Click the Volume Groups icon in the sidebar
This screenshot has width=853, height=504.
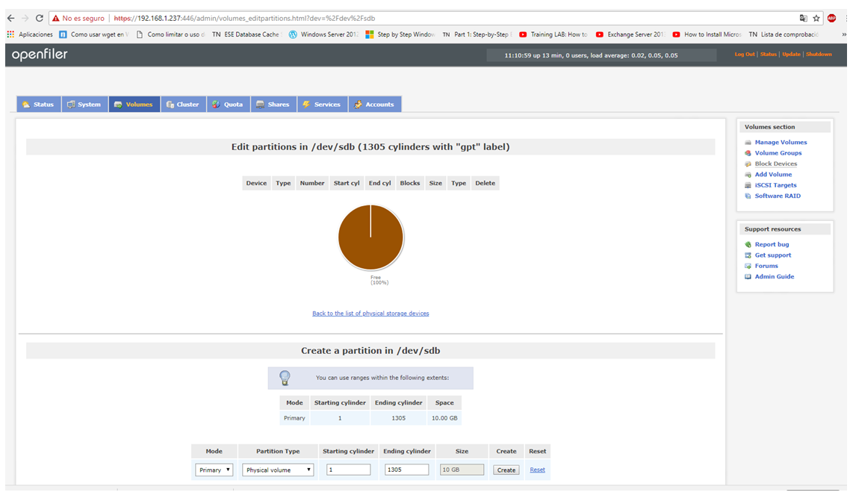click(x=748, y=153)
